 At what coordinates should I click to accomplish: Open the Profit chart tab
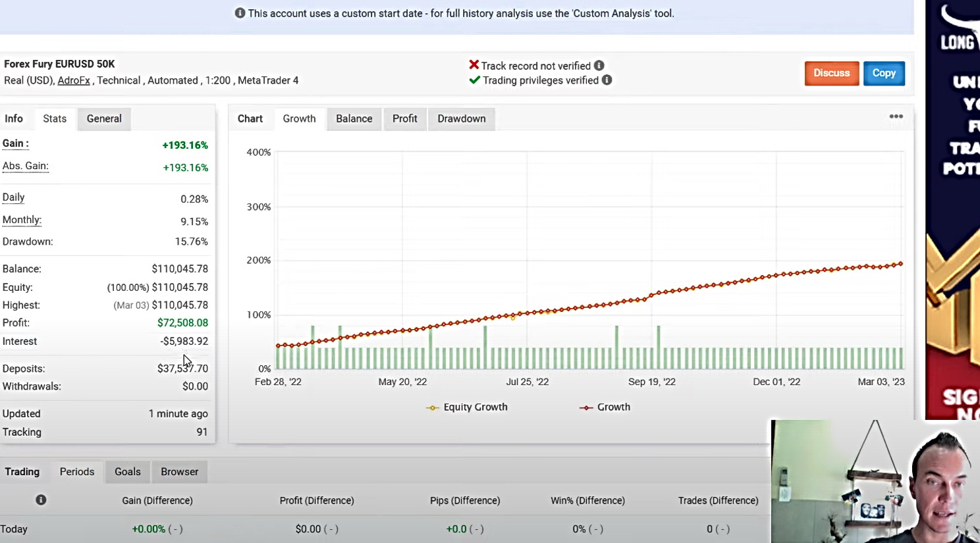(405, 118)
